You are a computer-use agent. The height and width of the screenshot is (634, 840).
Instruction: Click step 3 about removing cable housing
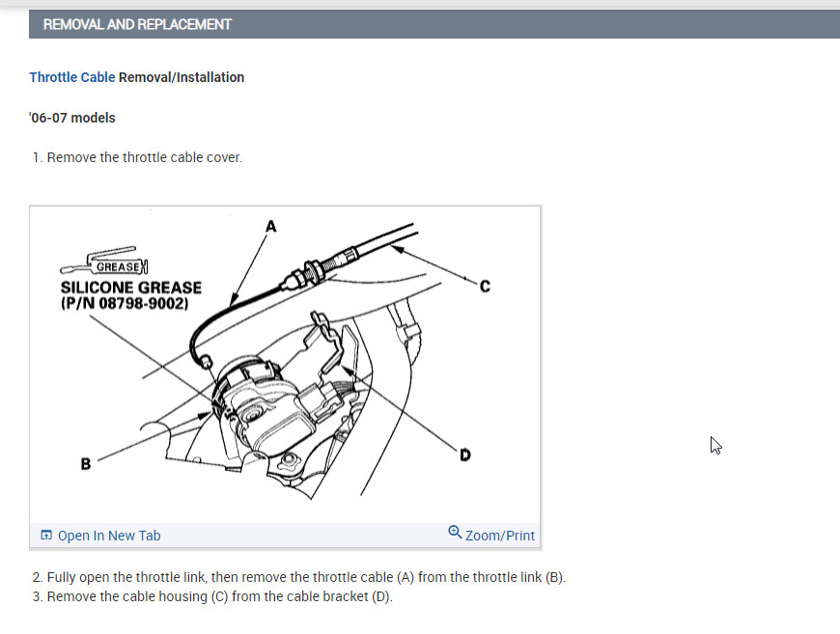pos(212,596)
